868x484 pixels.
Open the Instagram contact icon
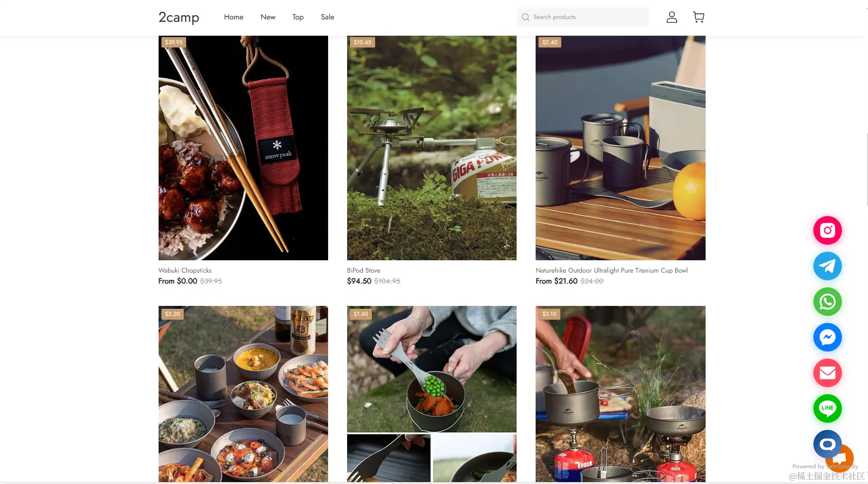pos(827,230)
